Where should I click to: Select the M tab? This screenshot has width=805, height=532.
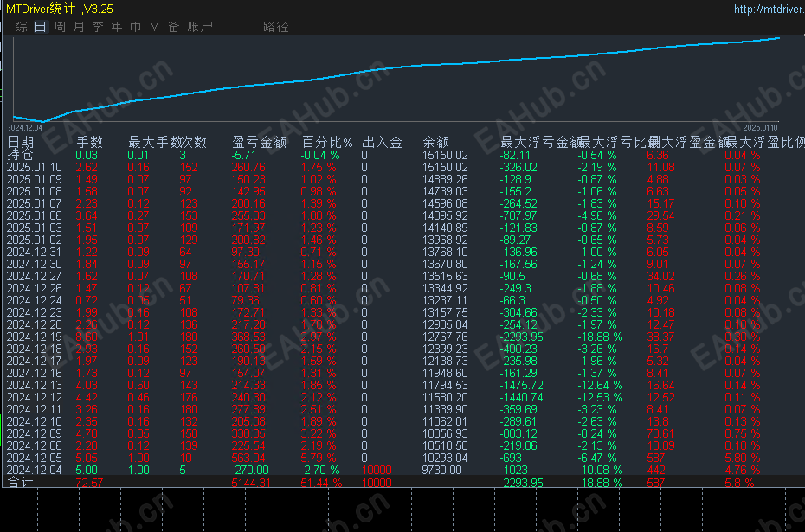155,27
